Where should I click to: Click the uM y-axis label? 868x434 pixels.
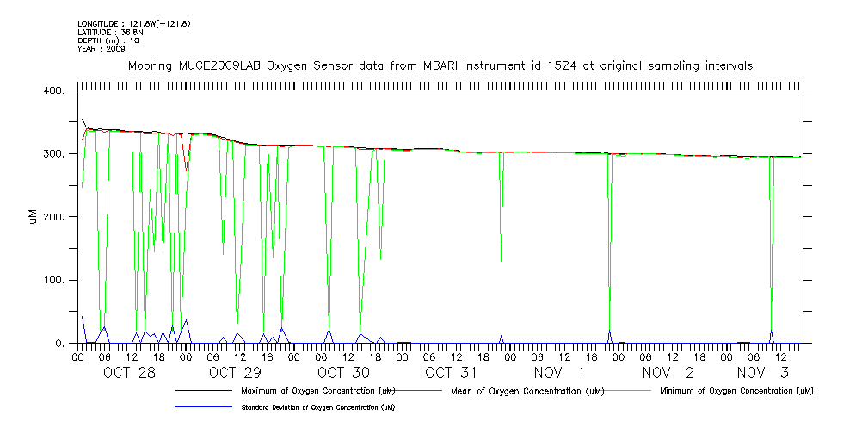[33, 216]
